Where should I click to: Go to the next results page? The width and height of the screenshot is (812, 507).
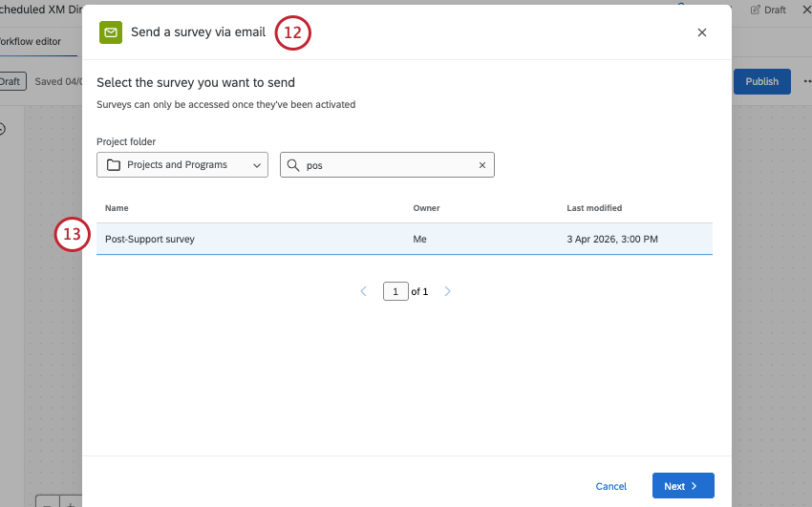point(447,291)
